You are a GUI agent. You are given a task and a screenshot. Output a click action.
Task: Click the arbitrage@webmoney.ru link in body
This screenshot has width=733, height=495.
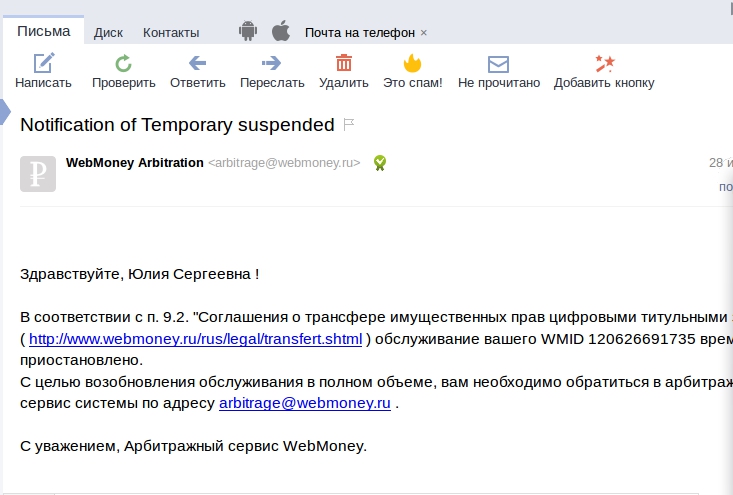coord(305,403)
